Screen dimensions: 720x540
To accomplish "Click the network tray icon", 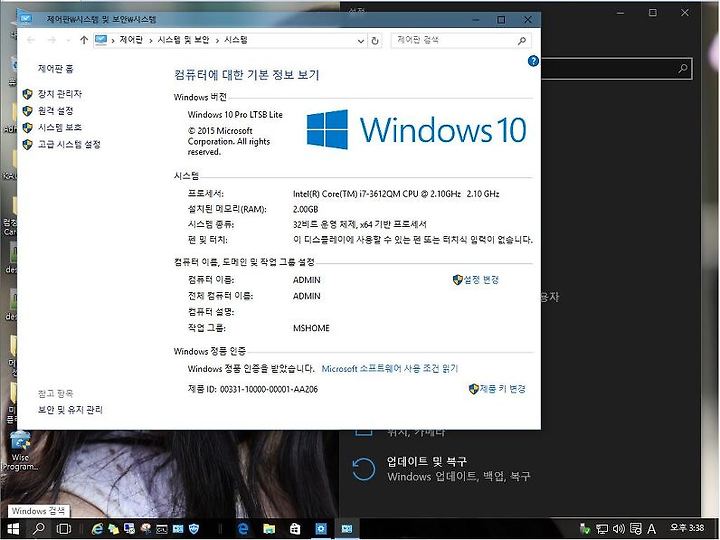I will pyautogui.click(x=602, y=529).
